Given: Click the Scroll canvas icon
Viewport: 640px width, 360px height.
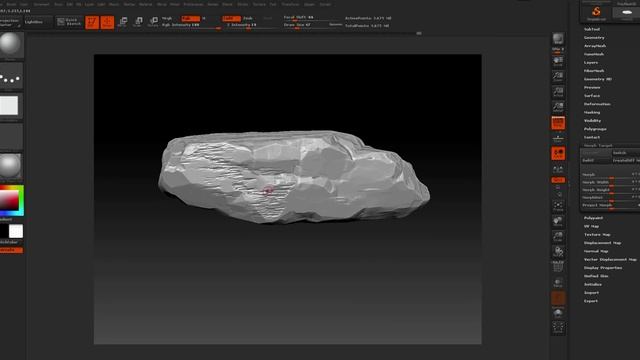Looking at the screenshot, I should 558,61.
